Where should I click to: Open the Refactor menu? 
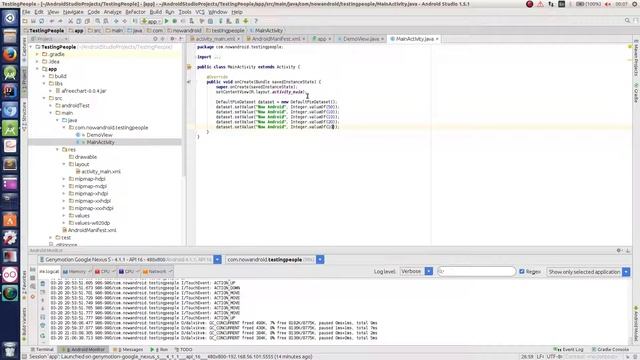(x=135, y=12)
